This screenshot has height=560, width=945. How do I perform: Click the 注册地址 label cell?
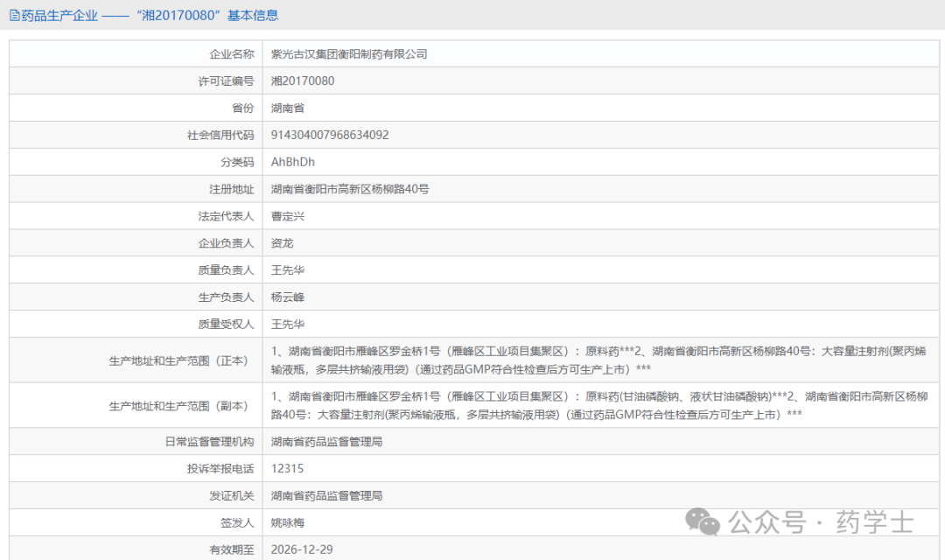point(136,189)
